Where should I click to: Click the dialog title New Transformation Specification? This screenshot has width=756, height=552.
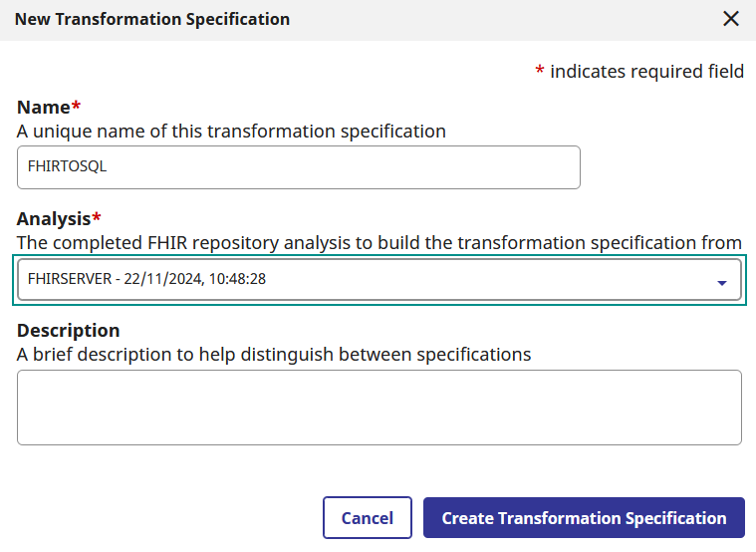[x=152, y=19]
